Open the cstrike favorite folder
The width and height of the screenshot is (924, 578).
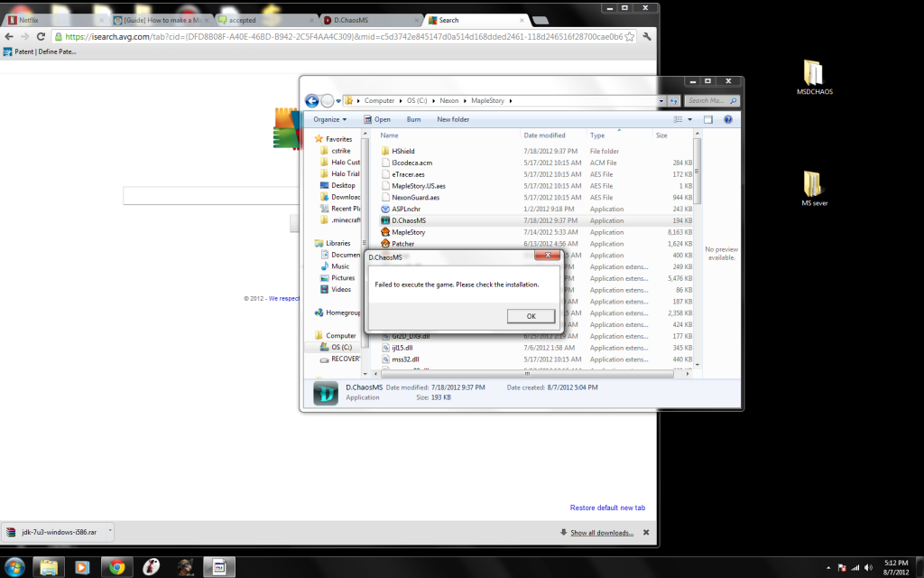tap(340, 151)
